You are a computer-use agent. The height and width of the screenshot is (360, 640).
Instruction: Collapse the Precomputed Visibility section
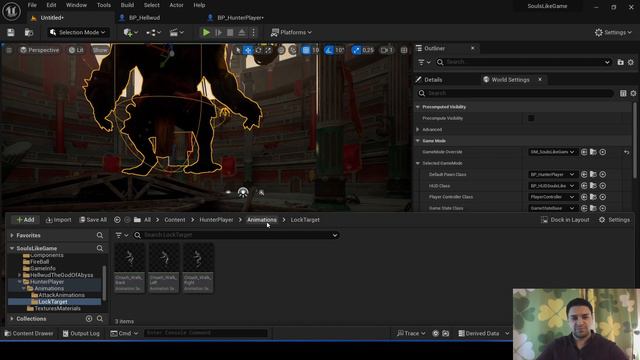point(418,107)
